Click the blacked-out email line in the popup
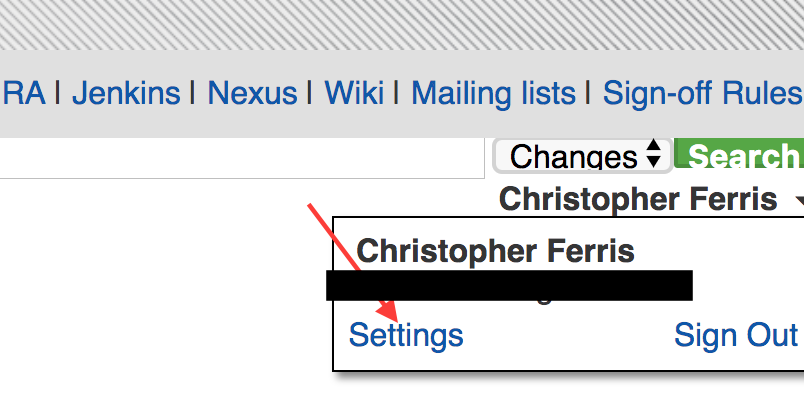Viewport: 804px width, 412px height. [x=509, y=285]
